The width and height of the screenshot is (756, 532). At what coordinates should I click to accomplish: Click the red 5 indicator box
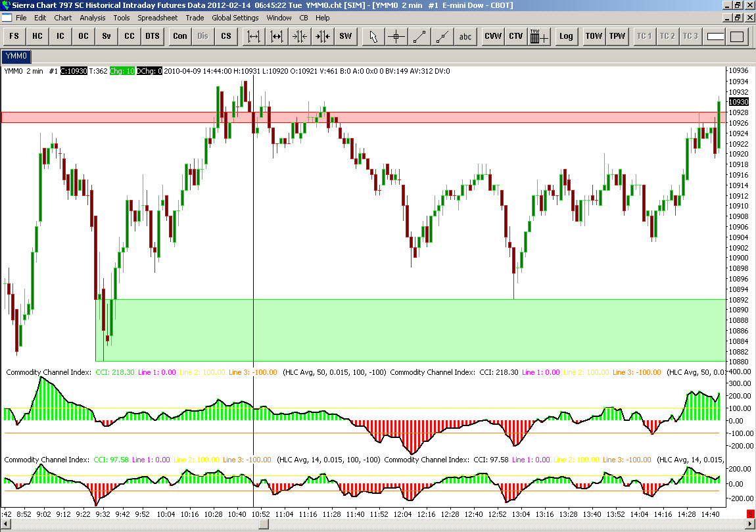(x=750, y=514)
